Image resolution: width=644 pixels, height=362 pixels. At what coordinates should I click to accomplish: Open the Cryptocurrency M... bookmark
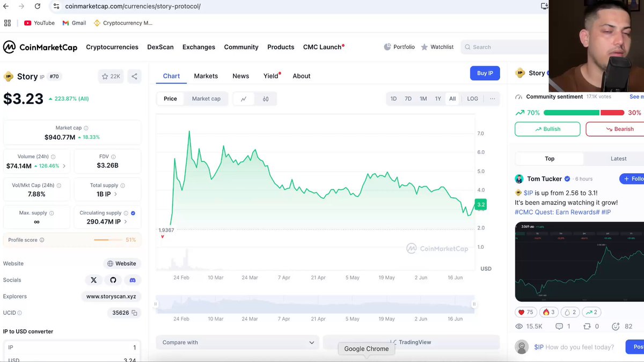click(x=123, y=23)
